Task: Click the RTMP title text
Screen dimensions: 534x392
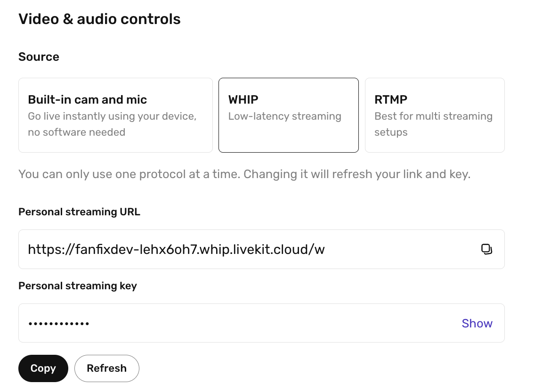Action: [390, 100]
